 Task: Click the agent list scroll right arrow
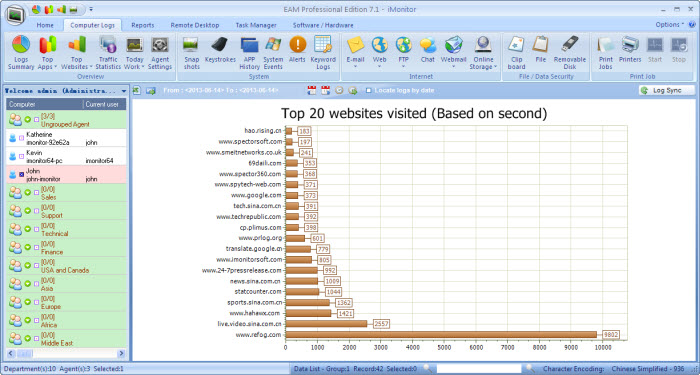(x=121, y=354)
